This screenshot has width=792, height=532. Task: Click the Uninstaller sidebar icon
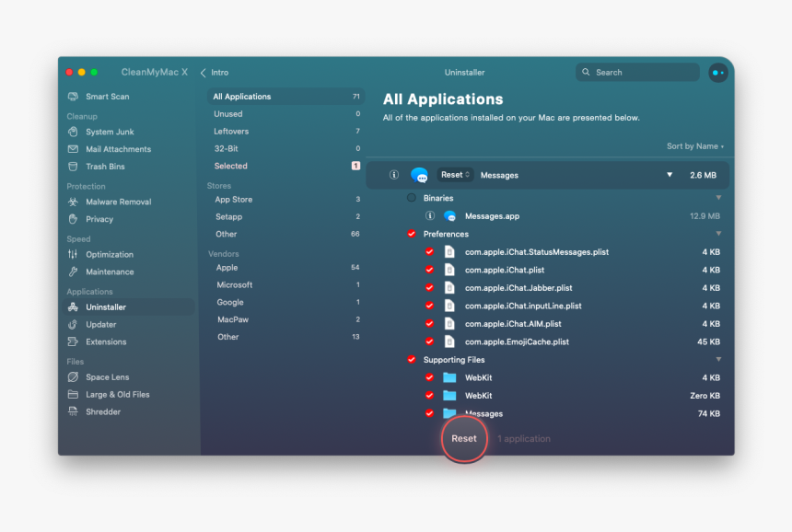[x=74, y=306]
